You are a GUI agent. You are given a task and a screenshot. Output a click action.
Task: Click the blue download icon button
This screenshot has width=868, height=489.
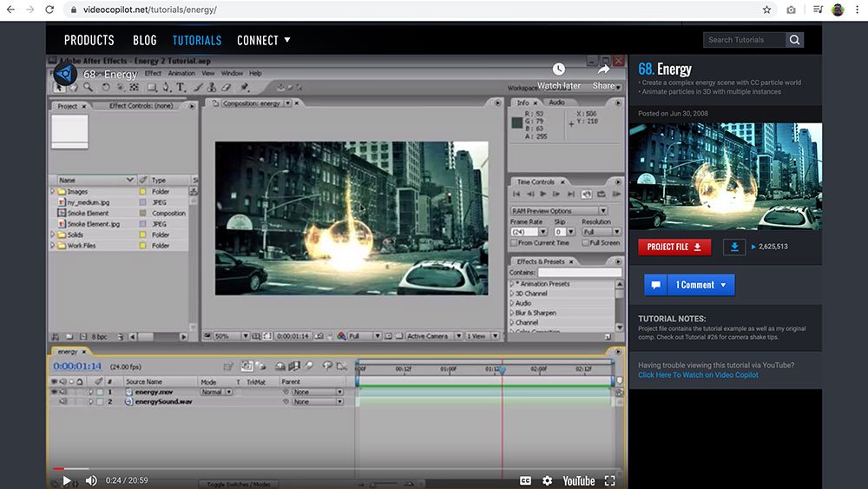point(734,247)
